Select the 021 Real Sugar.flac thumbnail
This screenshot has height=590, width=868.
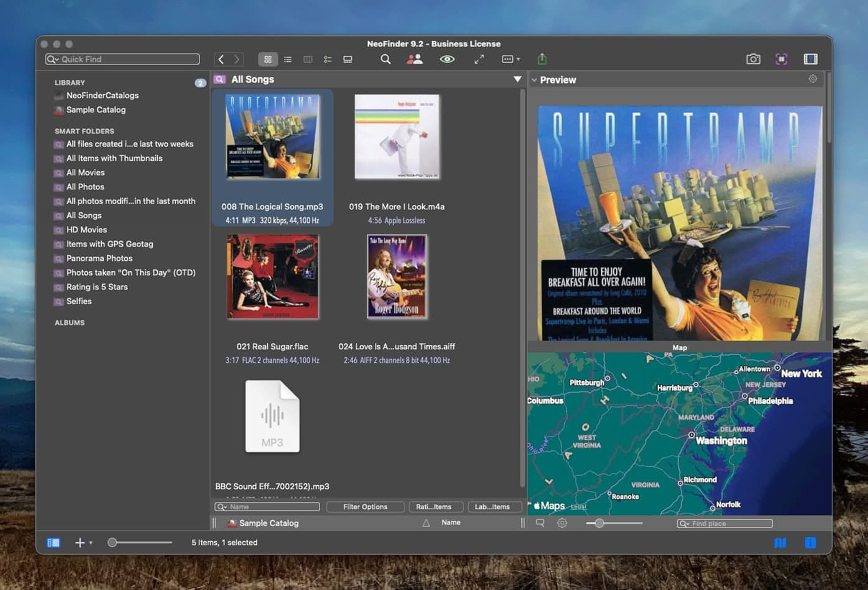click(273, 277)
